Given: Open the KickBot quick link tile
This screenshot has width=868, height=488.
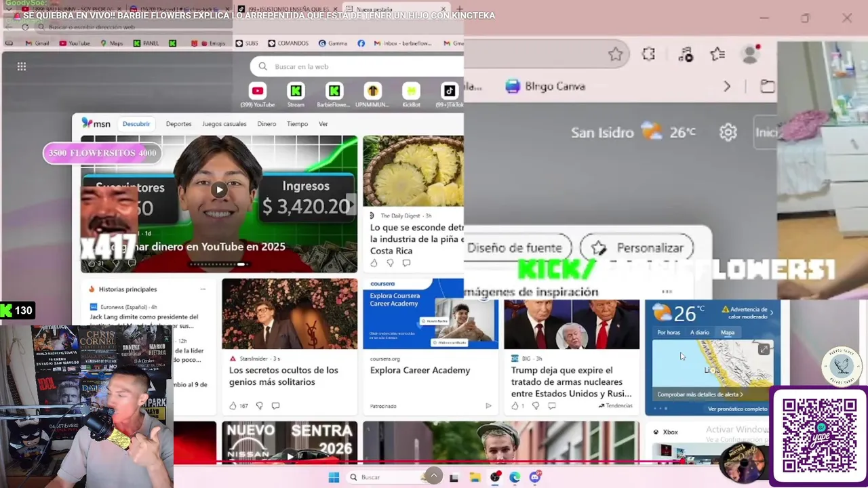Looking at the screenshot, I should coord(411,91).
